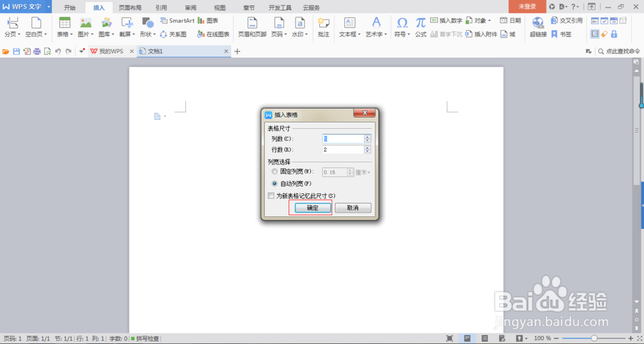This screenshot has width=644, height=344.
Task: Select 自动列宽 auto column width radio
Action: (x=274, y=184)
